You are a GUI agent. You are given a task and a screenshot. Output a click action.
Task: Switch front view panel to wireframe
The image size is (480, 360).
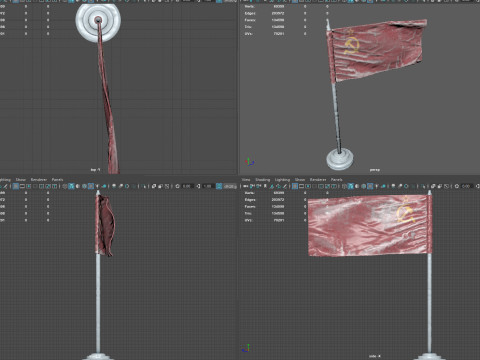point(64,186)
